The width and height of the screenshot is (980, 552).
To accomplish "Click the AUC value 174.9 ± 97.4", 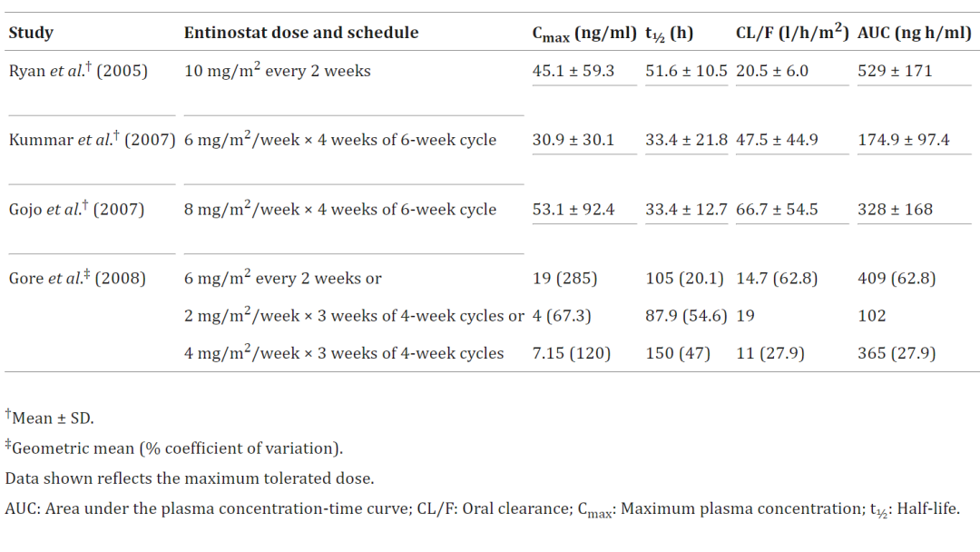I will pos(904,140).
